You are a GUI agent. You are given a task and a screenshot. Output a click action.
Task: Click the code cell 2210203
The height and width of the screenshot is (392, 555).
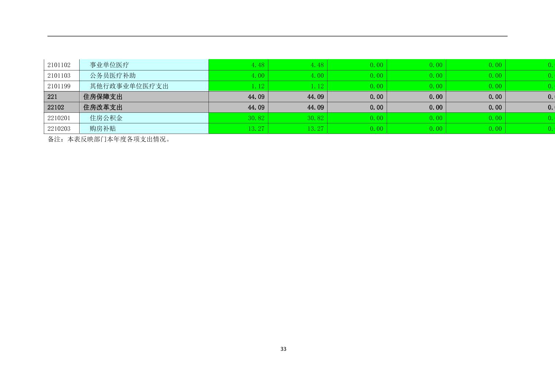click(59, 128)
